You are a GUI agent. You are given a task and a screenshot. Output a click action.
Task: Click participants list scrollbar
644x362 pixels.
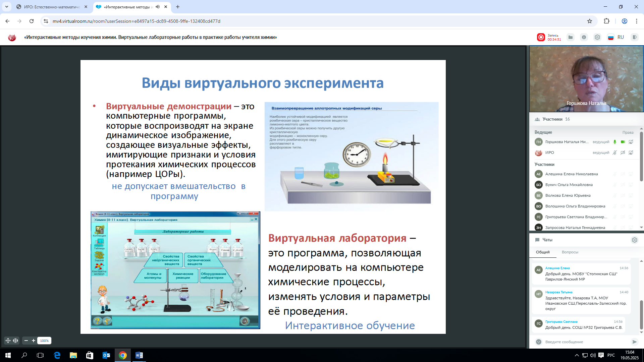click(x=641, y=157)
